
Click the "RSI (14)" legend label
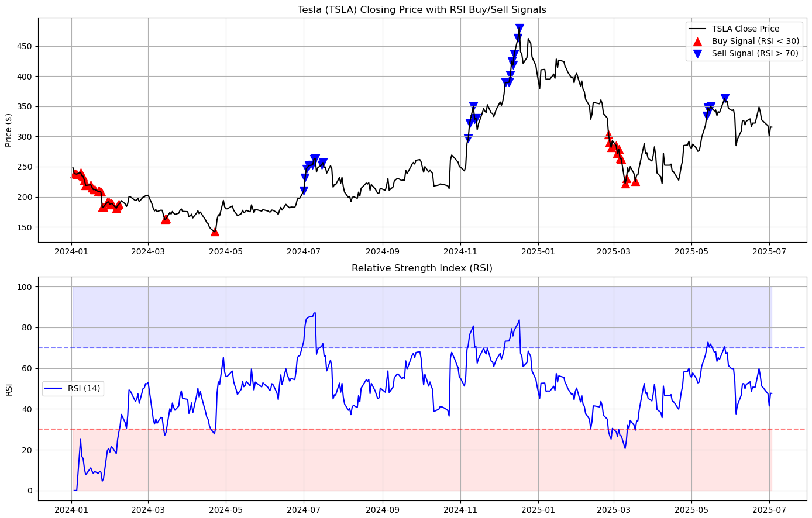tap(84, 389)
